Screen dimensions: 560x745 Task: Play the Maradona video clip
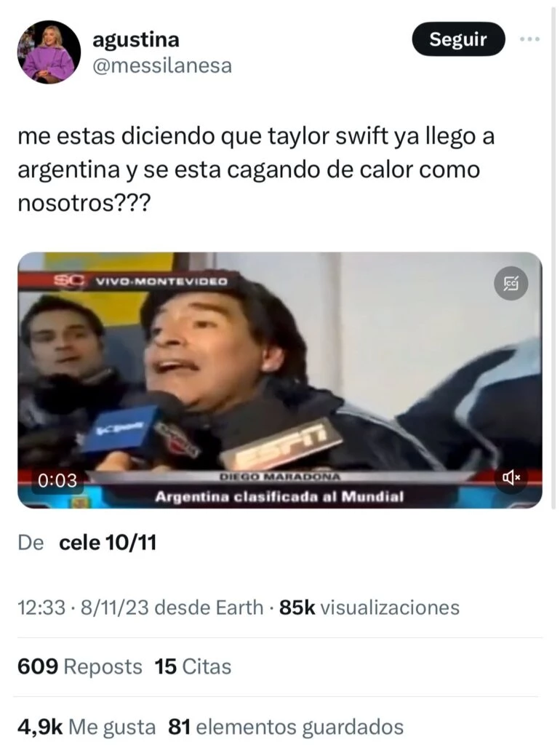pyautogui.click(x=280, y=380)
